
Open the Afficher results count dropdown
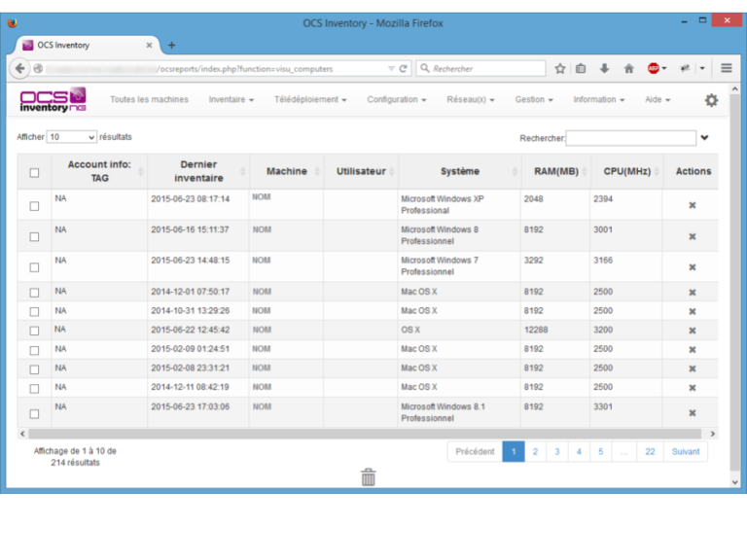[x=72, y=138]
